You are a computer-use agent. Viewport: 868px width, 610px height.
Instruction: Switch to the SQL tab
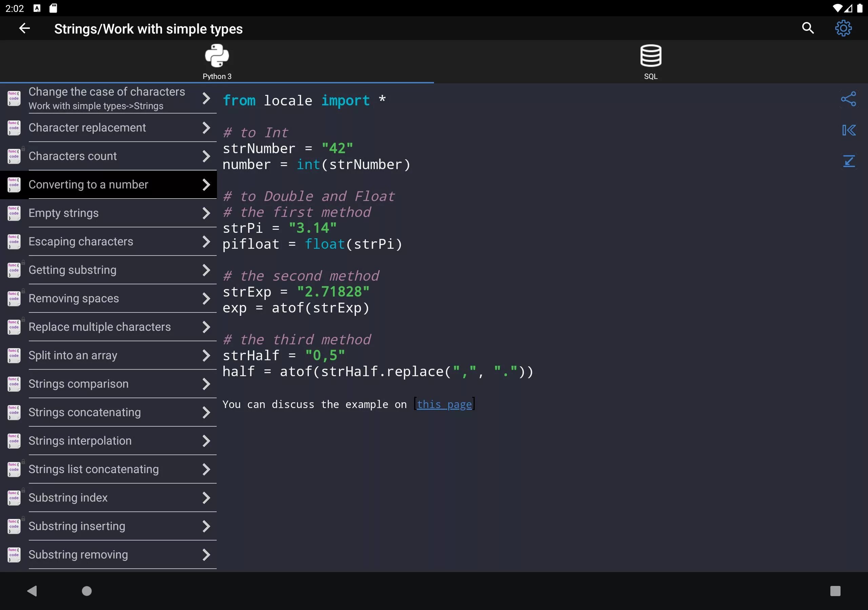coord(651,62)
